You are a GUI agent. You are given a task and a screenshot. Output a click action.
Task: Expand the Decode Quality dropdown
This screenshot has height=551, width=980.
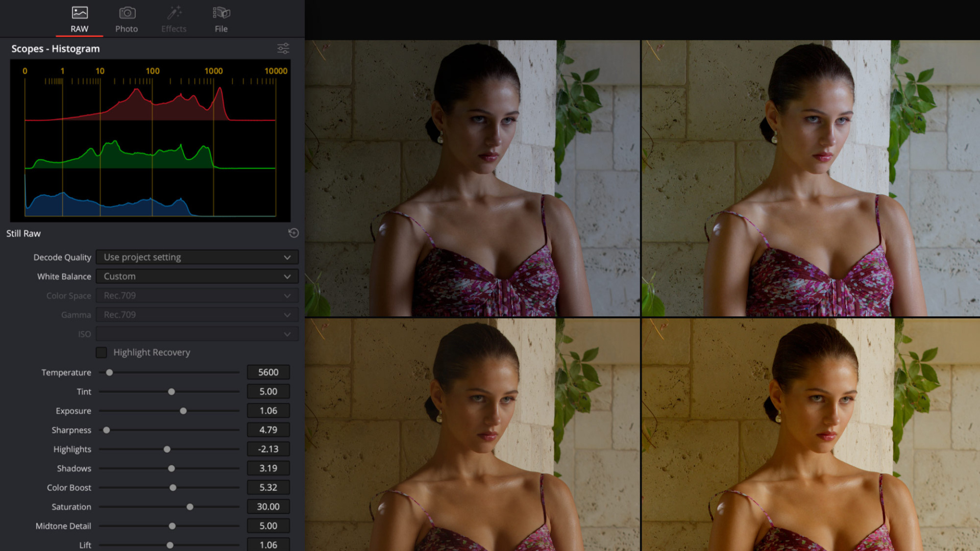tap(197, 257)
